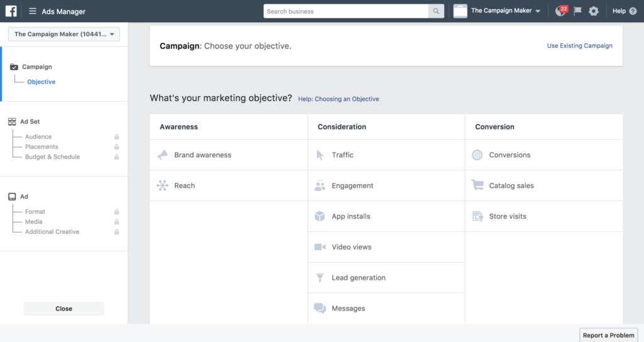Select Format under Ad
Viewport: 644px width, 342px height.
click(x=35, y=212)
